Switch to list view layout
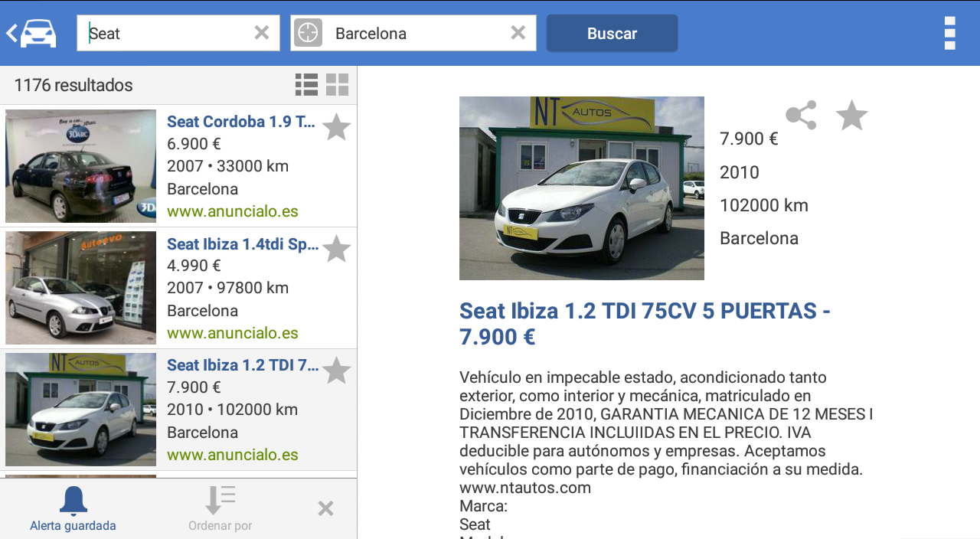 coord(306,85)
